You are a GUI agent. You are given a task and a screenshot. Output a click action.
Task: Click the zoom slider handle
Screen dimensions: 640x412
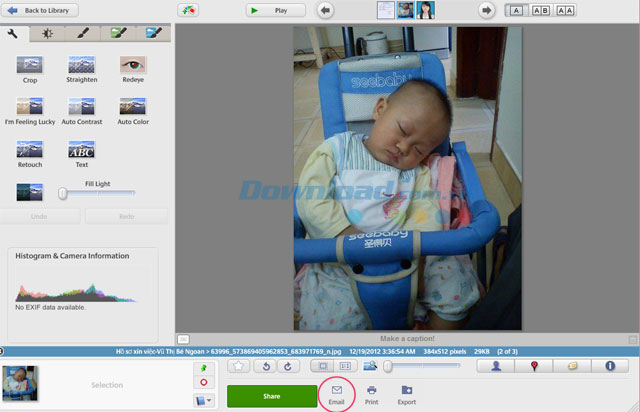[388, 367]
